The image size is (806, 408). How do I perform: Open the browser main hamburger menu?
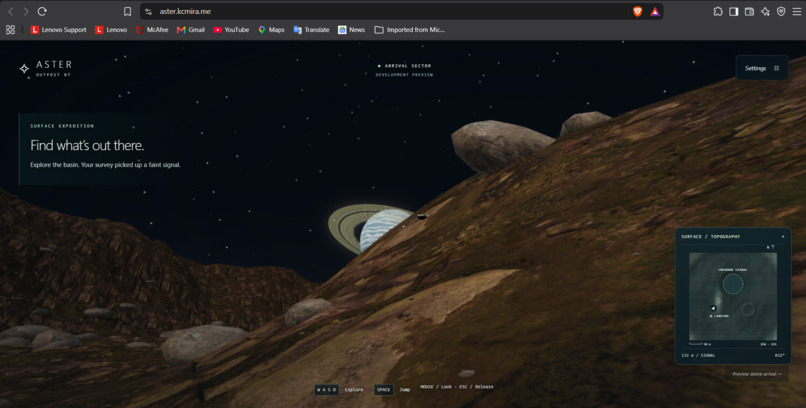pyautogui.click(x=797, y=11)
